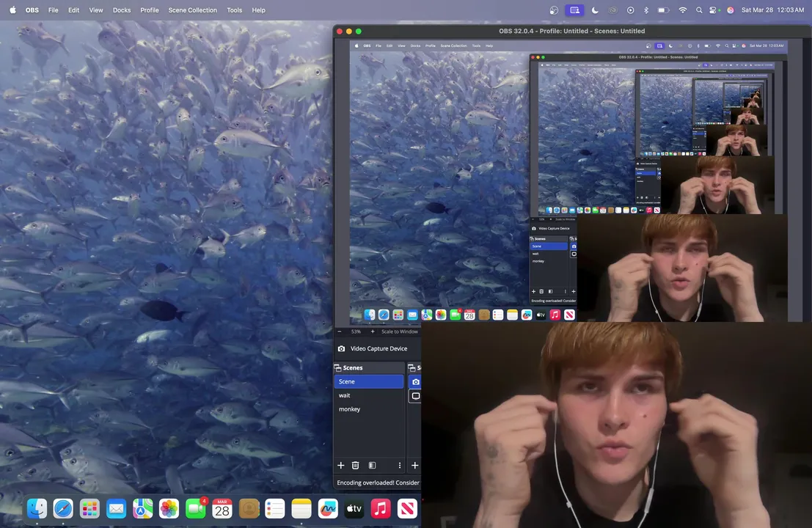Click the highlighted screen sharing menu bar icon

(x=574, y=10)
